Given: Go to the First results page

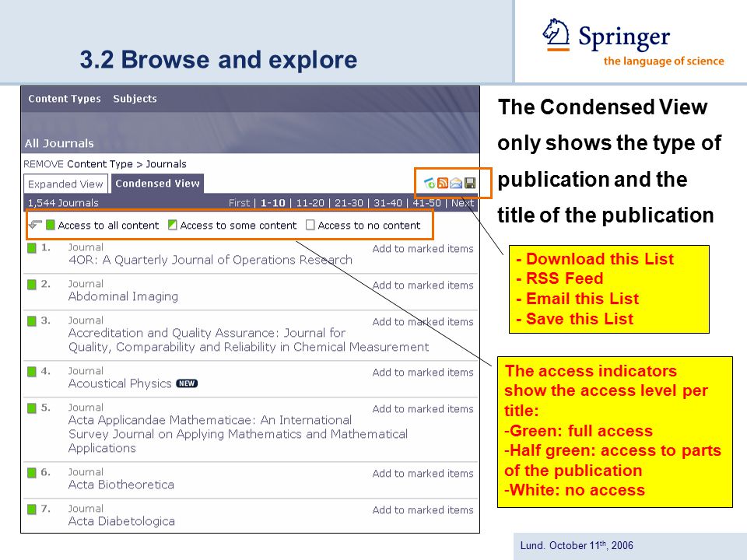Looking at the screenshot, I should [239, 203].
